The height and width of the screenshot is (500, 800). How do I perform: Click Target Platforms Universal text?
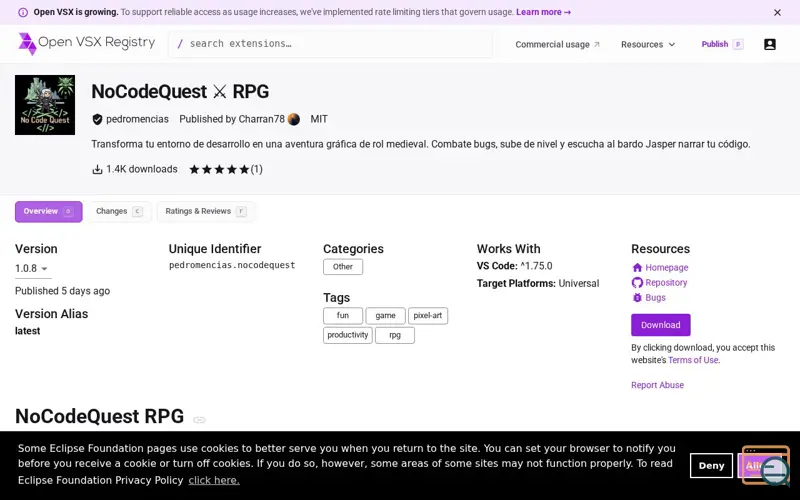coord(538,284)
